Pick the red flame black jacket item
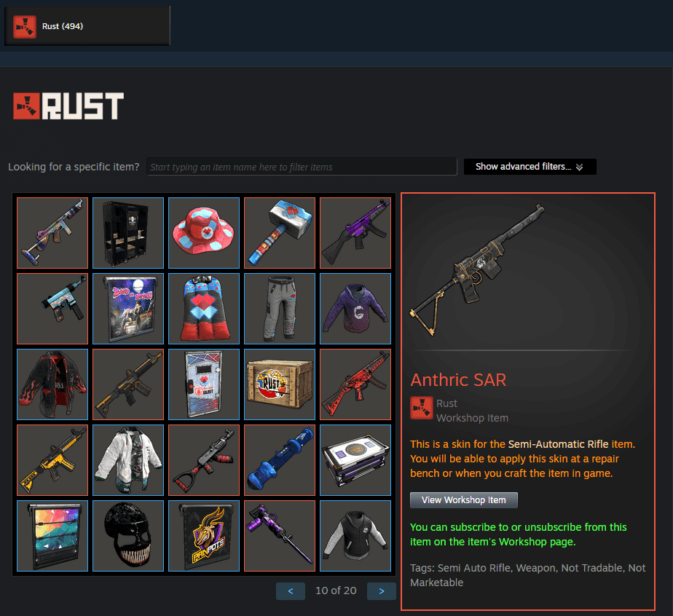 pos(52,384)
